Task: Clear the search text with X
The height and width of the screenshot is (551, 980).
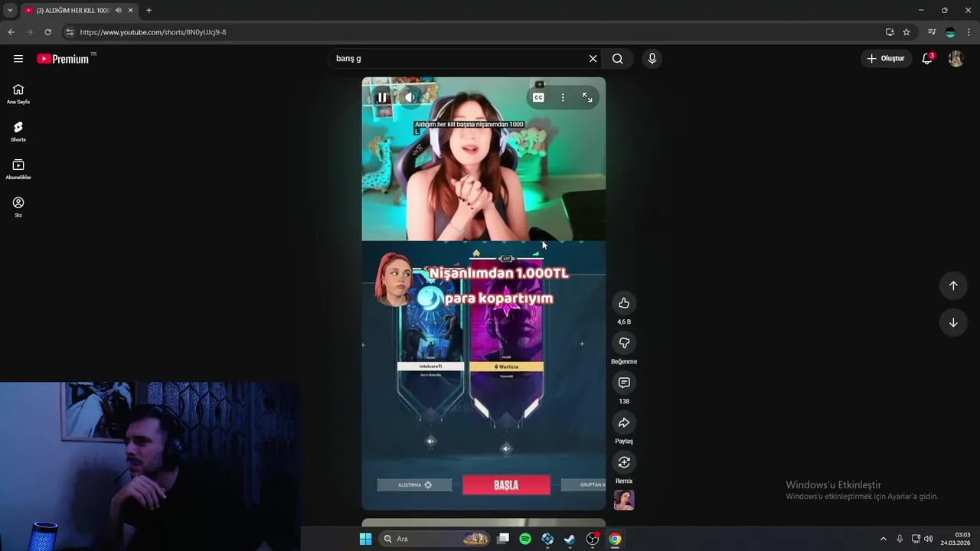Action: point(593,59)
